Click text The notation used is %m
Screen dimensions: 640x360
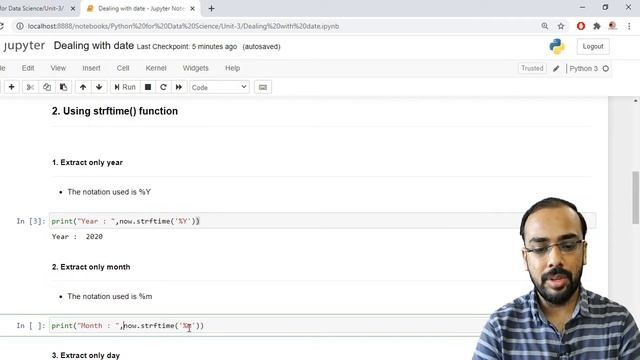(110, 296)
